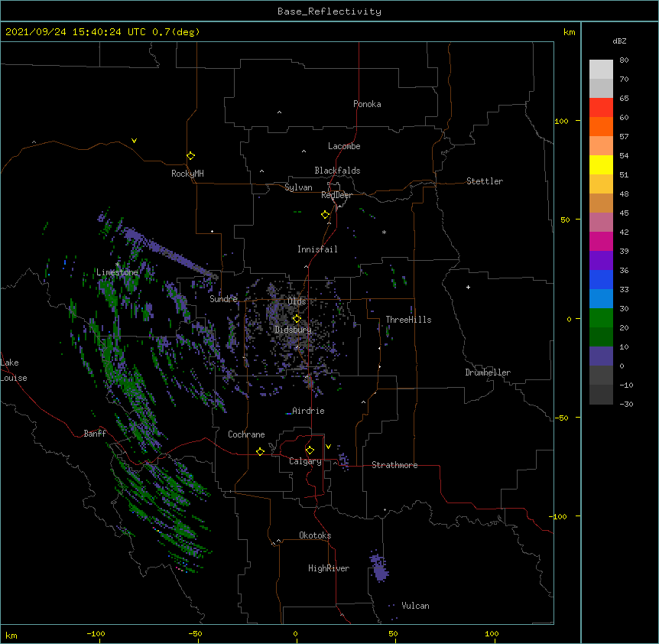Click the dBZ legend heading
Image resolution: width=659 pixels, height=644 pixels.
coord(619,41)
